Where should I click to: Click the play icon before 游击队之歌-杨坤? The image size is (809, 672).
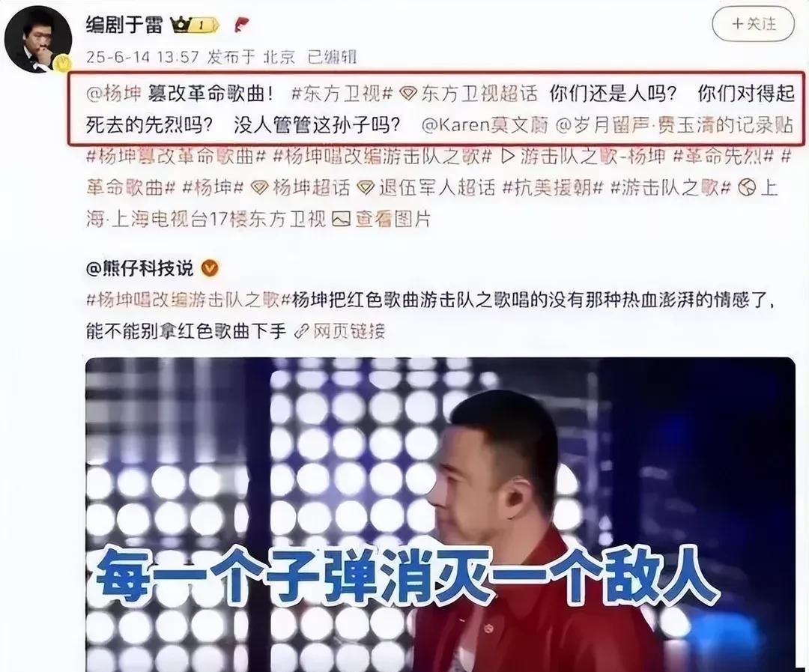tap(508, 156)
